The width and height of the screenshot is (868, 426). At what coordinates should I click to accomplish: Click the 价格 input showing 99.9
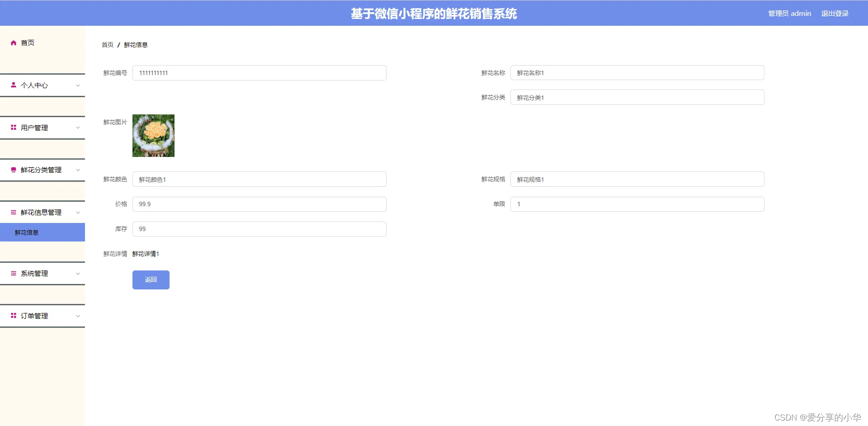(x=259, y=204)
